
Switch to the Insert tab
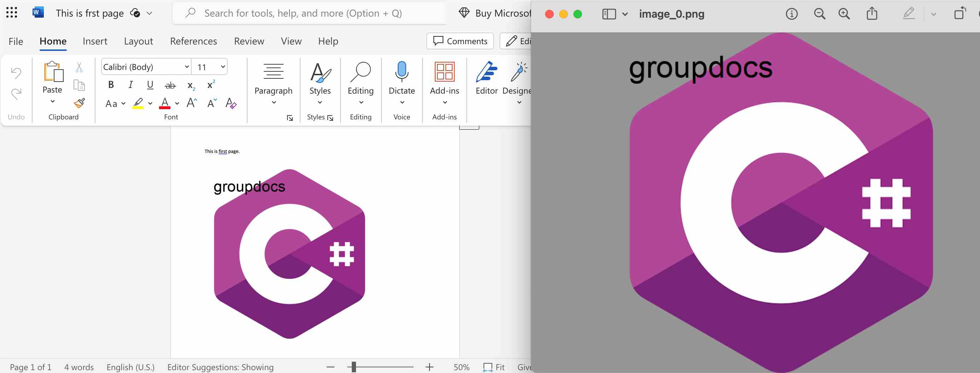[95, 41]
